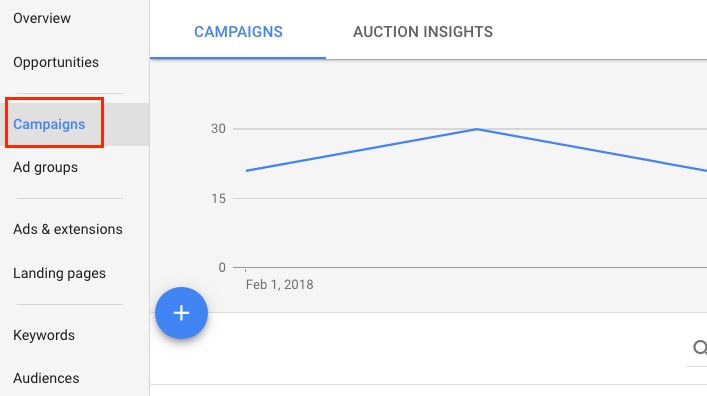
Task: Click the peak point of the blue chart line
Action: coord(477,129)
